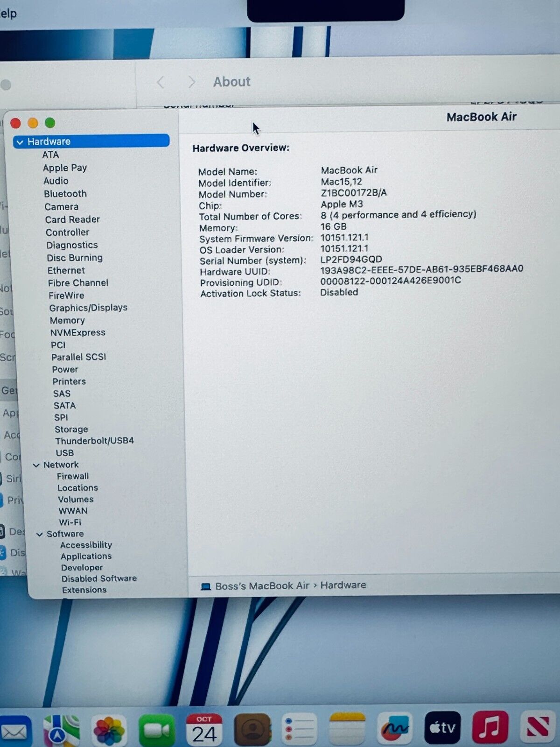Launch Photos from the Dock
Image resolution: width=560 pixels, height=747 pixels.
(109, 730)
